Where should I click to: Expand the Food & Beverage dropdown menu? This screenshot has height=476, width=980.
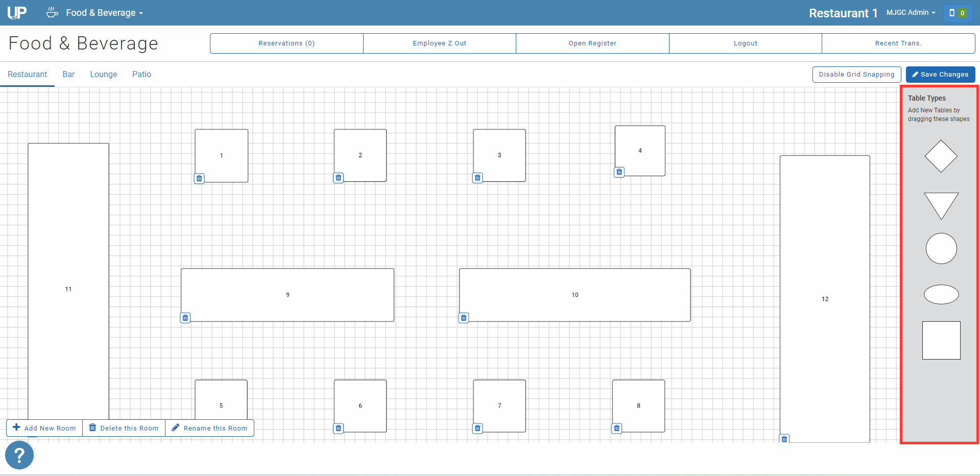[x=104, y=13]
